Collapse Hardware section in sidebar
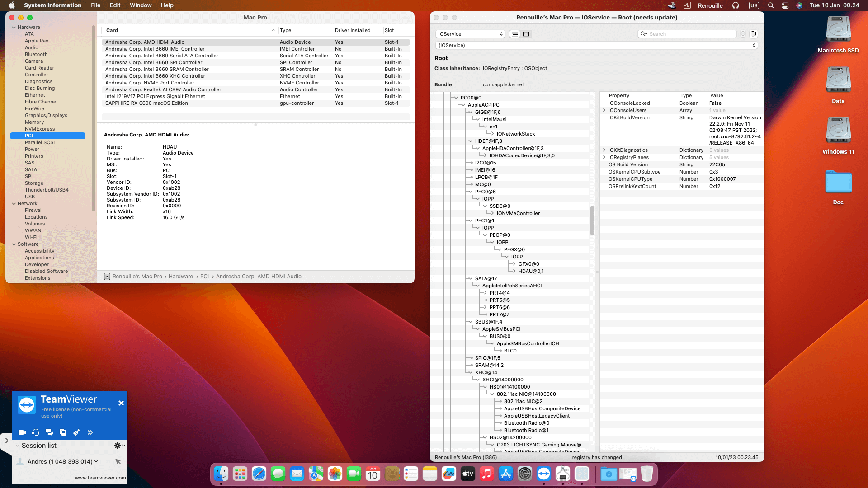This screenshot has height=488, width=868. pos(14,28)
